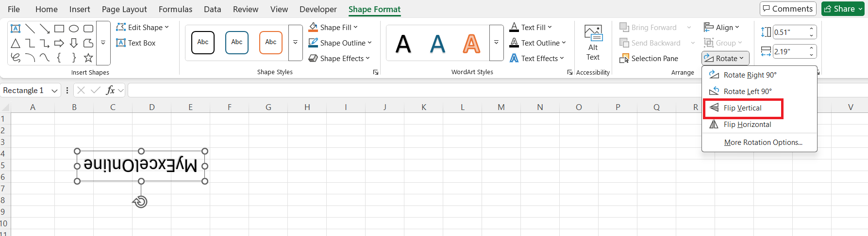
Task: Switch to the Page Layout tab
Action: click(124, 9)
